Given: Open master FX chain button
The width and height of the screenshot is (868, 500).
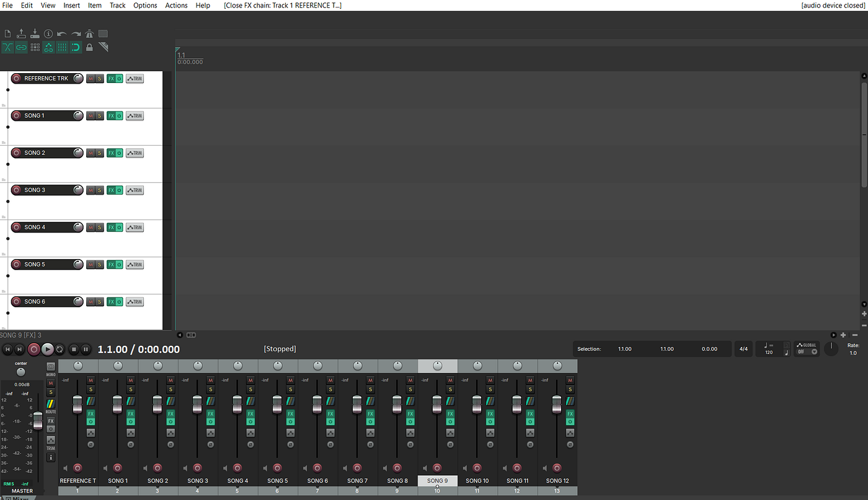Looking at the screenshot, I should point(51,421).
